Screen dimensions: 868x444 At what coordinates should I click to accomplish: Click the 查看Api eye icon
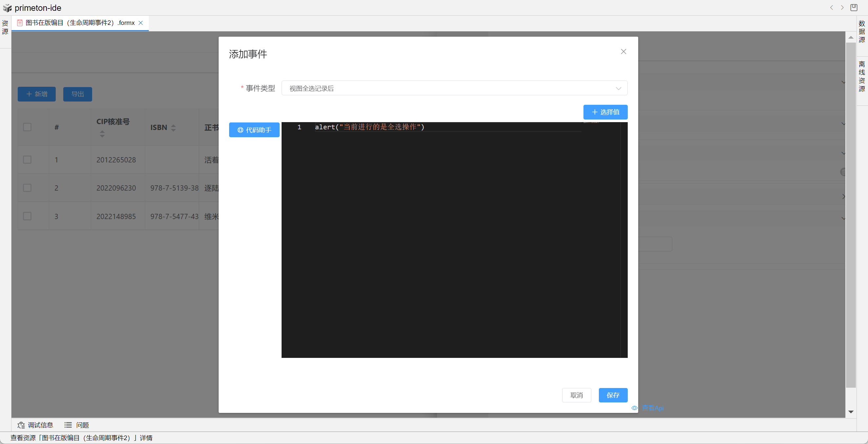click(635, 408)
